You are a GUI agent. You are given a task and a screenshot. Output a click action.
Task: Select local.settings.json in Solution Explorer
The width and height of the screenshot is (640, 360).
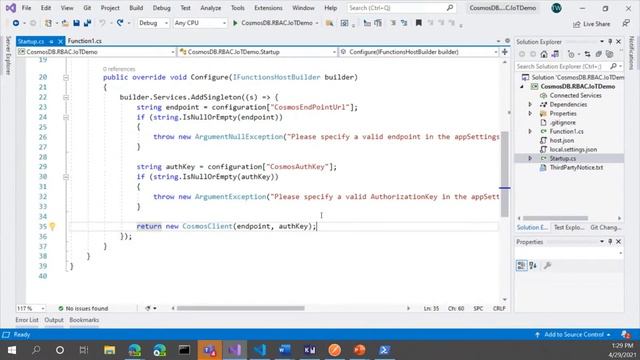tap(573, 149)
